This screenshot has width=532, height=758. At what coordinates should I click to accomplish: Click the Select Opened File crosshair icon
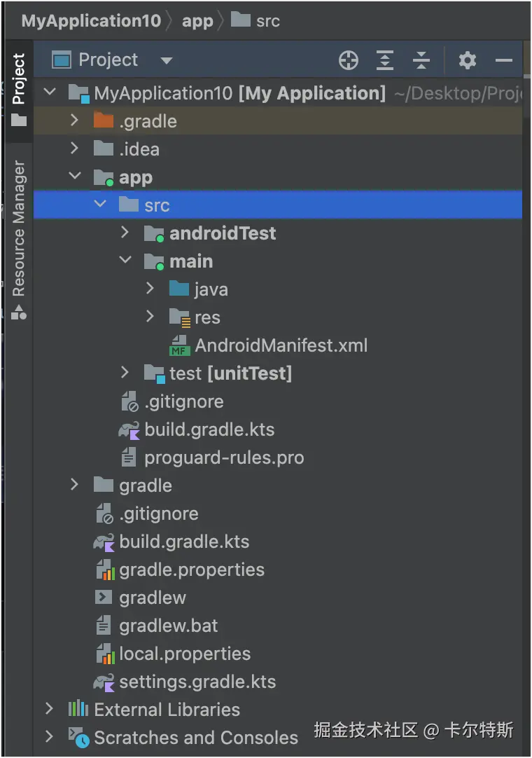click(348, 61)
